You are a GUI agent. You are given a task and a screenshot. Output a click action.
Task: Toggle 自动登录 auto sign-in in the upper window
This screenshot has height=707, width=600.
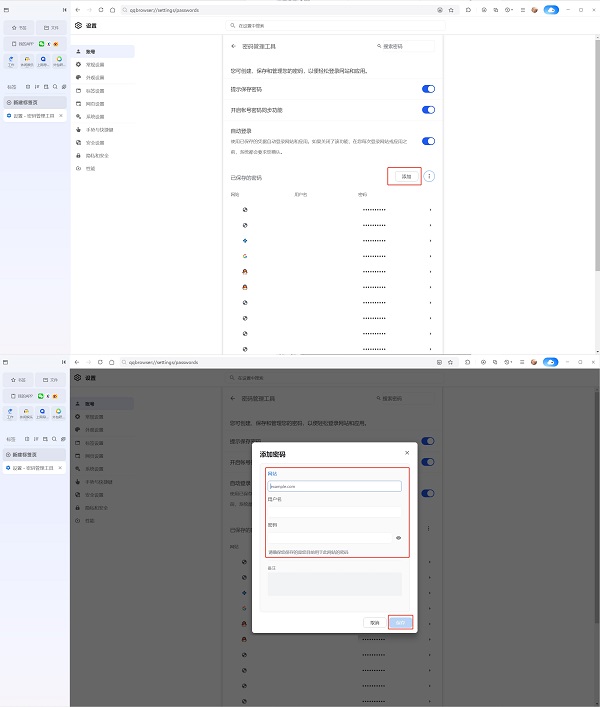(428, 141)
